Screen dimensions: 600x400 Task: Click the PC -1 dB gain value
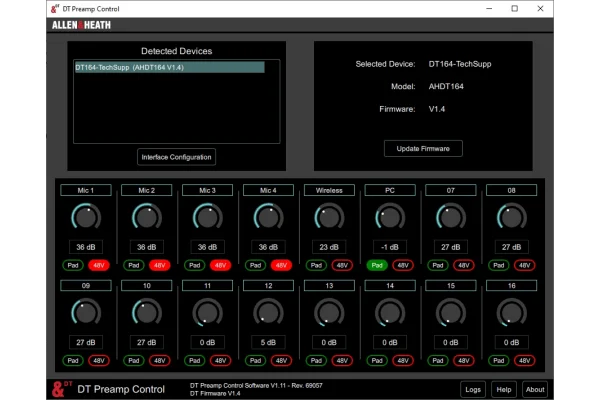coord(390,247)
